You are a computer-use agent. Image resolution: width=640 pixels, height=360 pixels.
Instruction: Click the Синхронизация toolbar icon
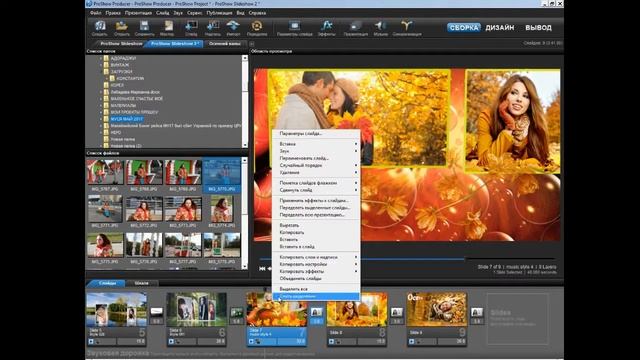point(407,28)
